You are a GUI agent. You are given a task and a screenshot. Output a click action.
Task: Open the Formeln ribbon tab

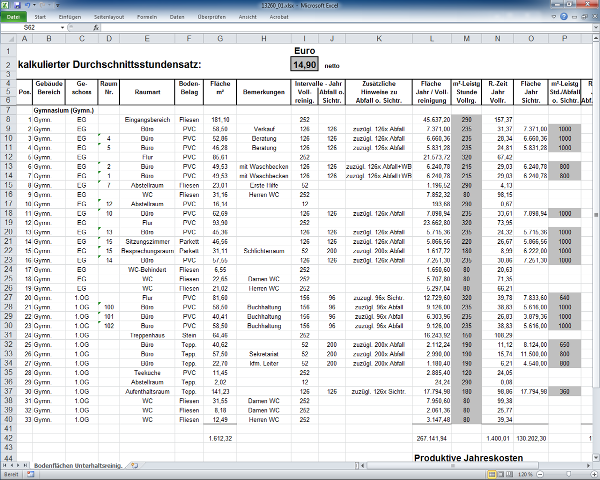point(146,18)
